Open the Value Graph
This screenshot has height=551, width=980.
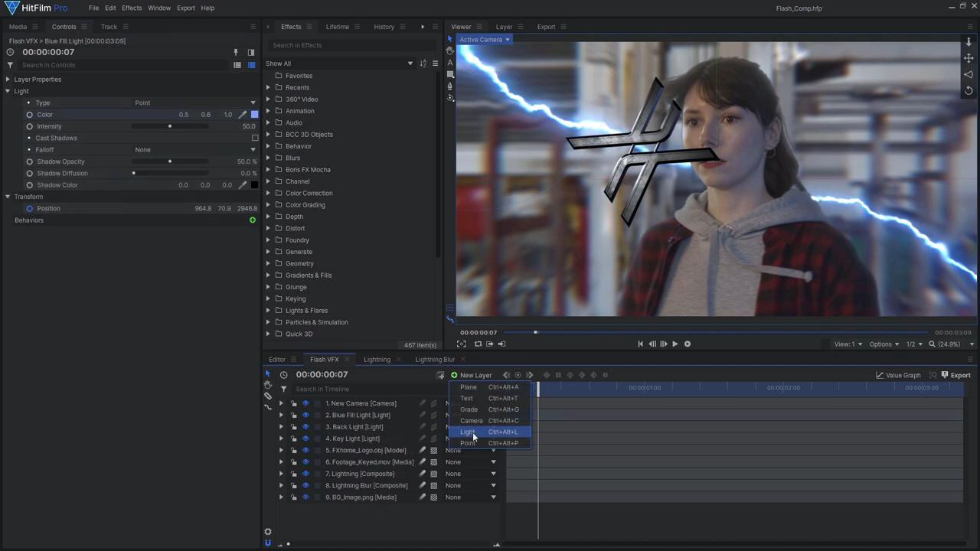(x=898, y=375)
